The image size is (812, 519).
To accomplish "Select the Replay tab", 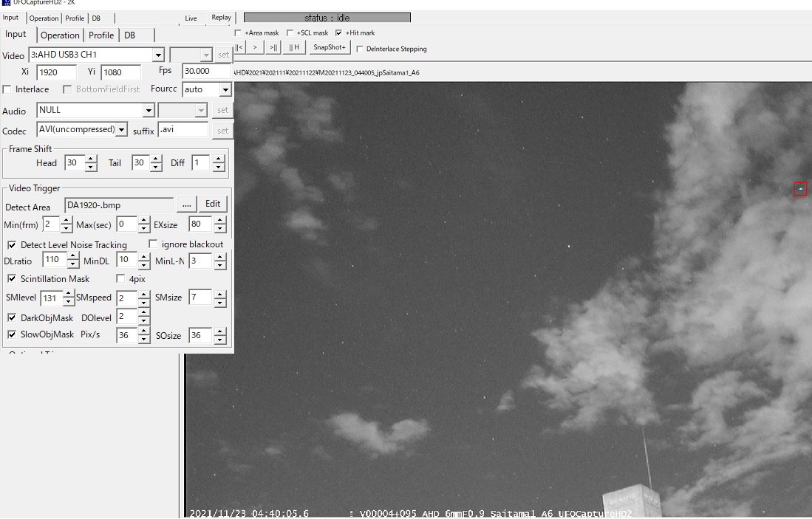I will click(x=221, y=18).
